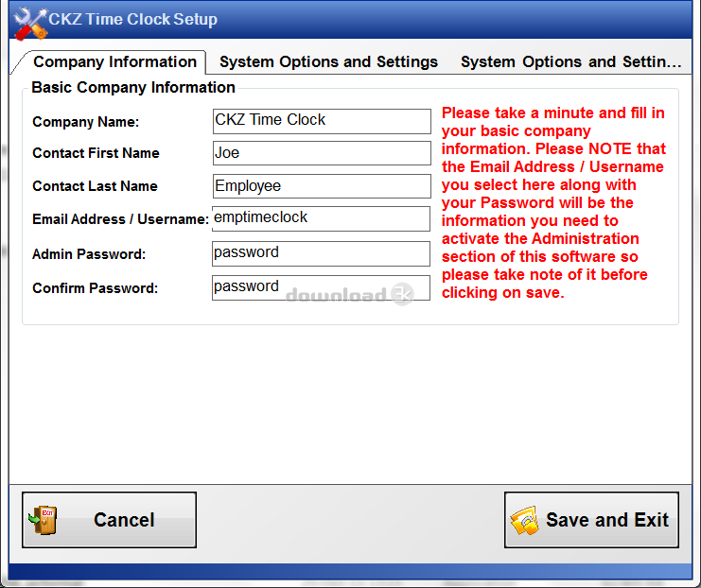Focus the Company Name input field

322,121
